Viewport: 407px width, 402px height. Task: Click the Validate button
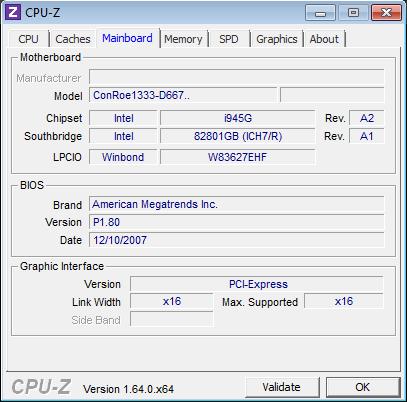point(282,387)
